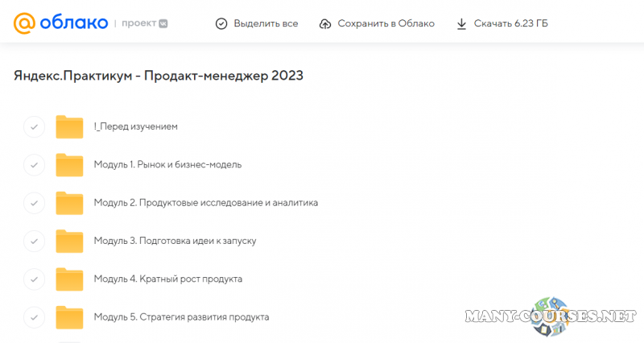Click the folder icon for Модуль 5
Viewport: 644px width, 343px height.
point(70,316)
